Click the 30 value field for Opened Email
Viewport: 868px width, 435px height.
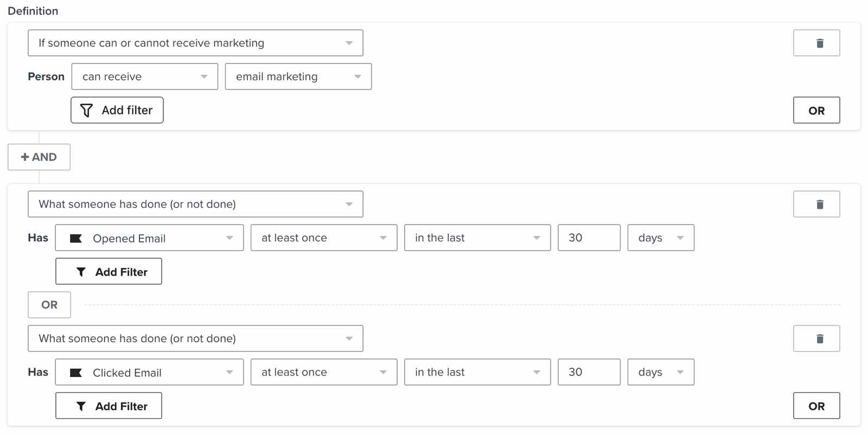click(589, 238)
